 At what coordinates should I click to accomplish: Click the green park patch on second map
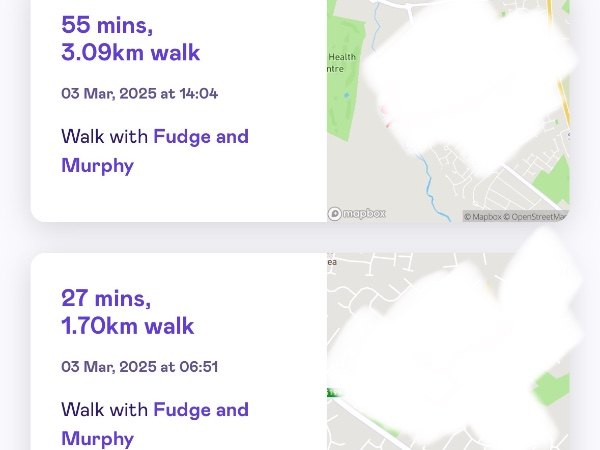pyautogui.click(x=552, y=388)
